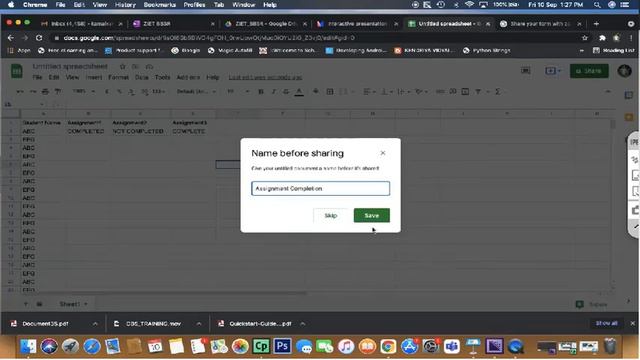Expand Document35.pdf download options chevron

point(95,324)
